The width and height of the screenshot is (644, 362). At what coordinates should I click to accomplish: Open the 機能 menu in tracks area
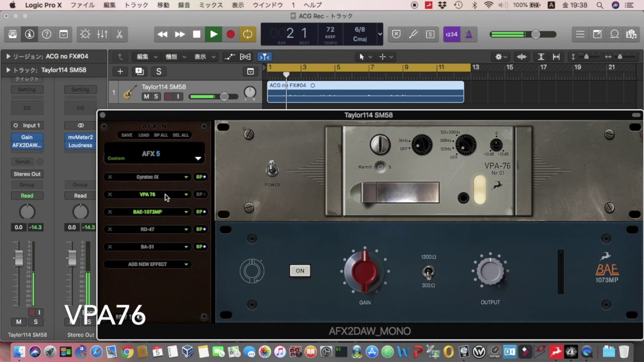click(x=176, y=57)
